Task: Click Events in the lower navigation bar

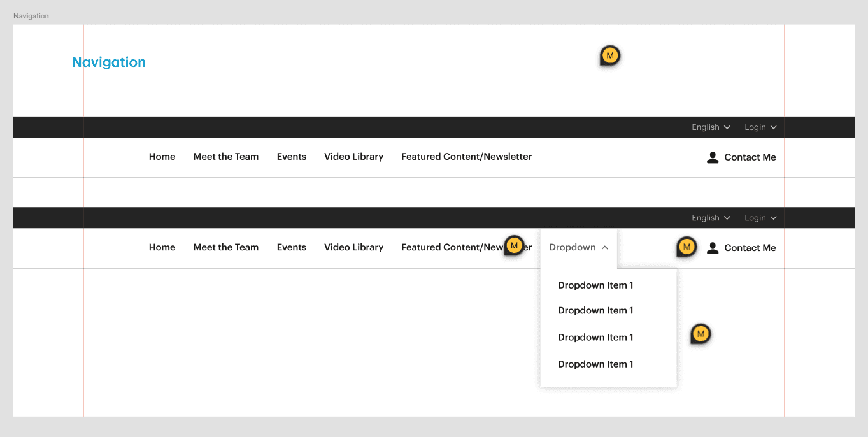Action: click(x=292, y=247)
